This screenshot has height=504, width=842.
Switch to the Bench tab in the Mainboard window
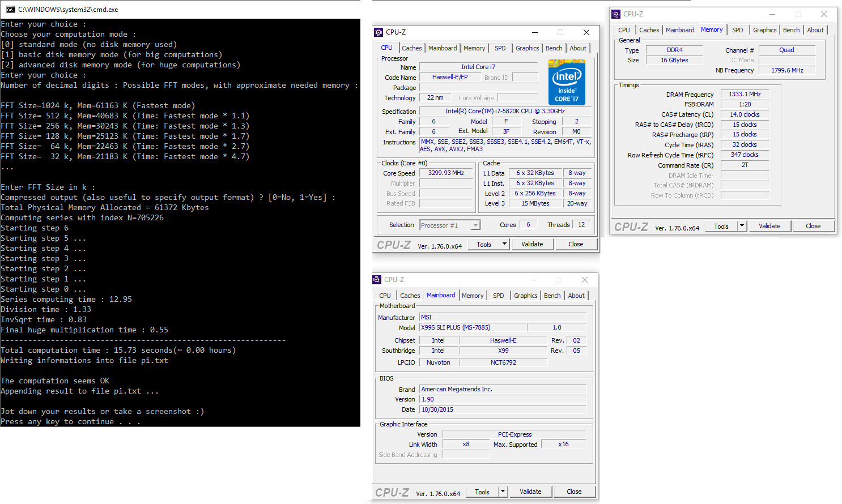[x=552, y=296]
